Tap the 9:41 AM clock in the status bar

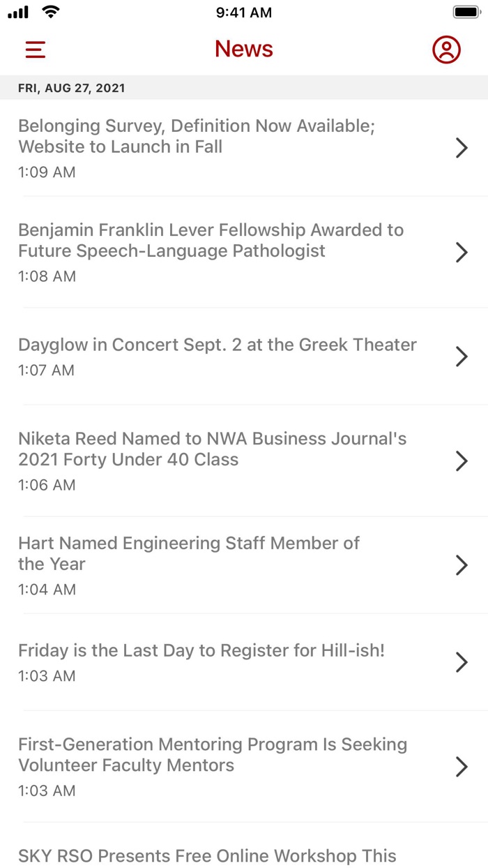244,12
